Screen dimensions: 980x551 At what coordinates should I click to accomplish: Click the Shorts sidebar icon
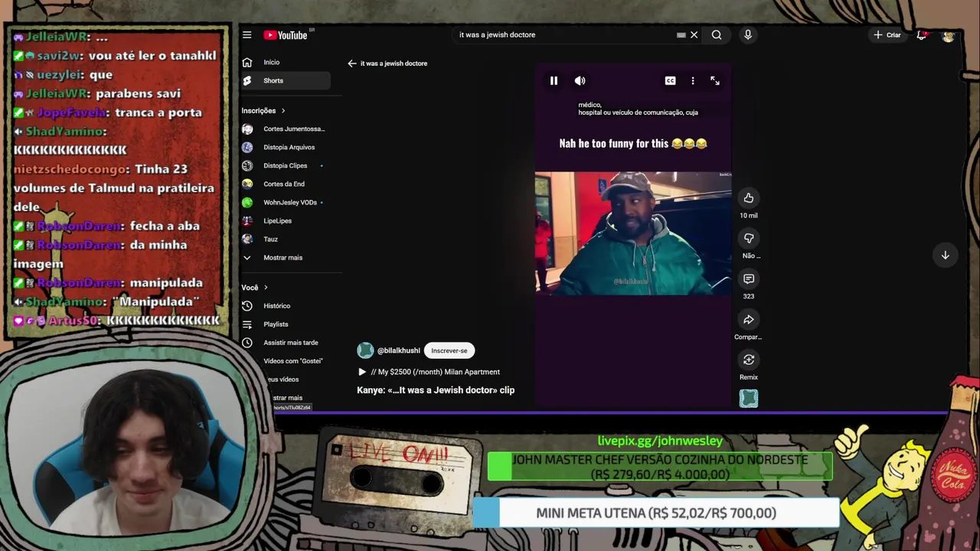coord(247,80)
